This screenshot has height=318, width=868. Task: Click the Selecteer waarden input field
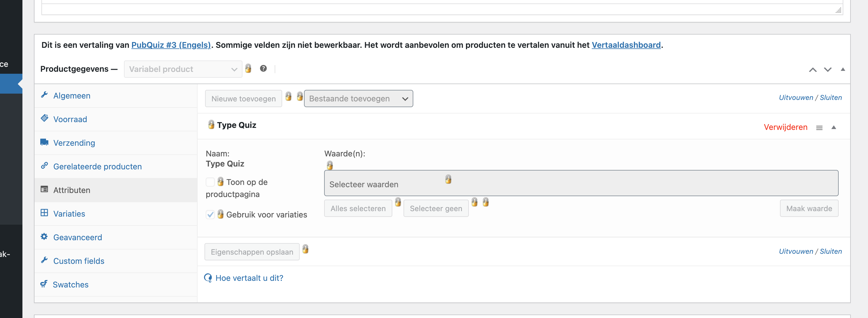click(581, 183)
